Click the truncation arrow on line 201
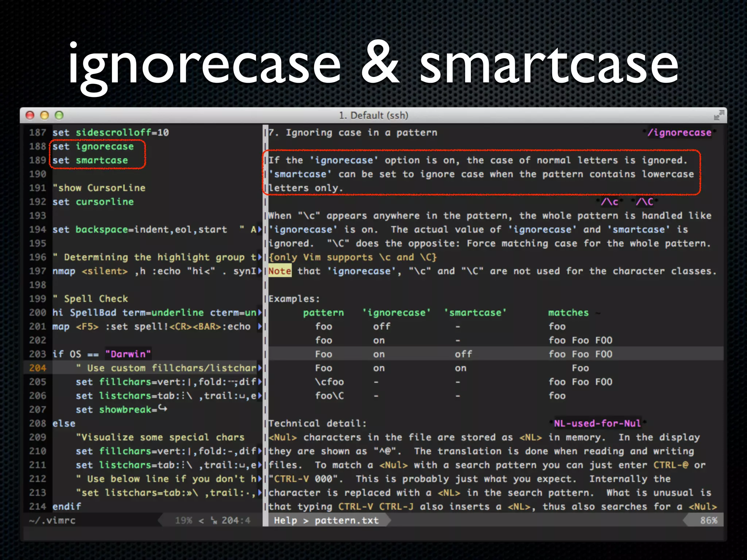Screen dimensions: 747x560 tap(260, 327)
